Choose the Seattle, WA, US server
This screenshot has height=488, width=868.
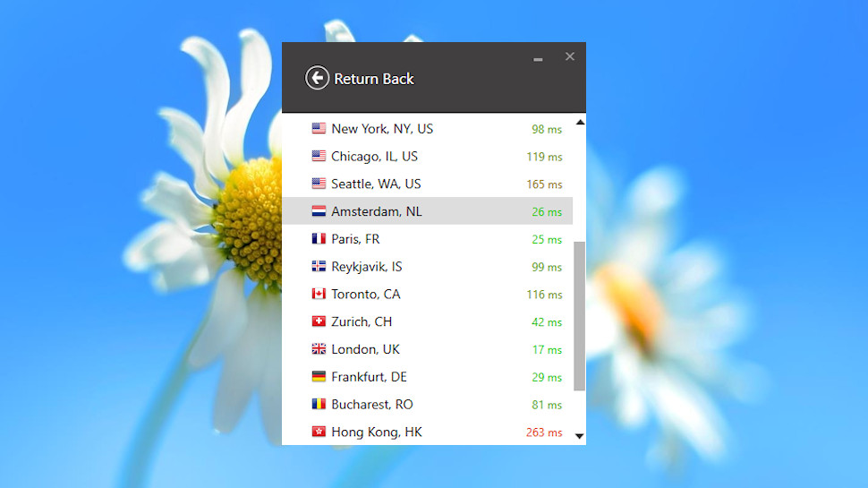pos(428,184)
